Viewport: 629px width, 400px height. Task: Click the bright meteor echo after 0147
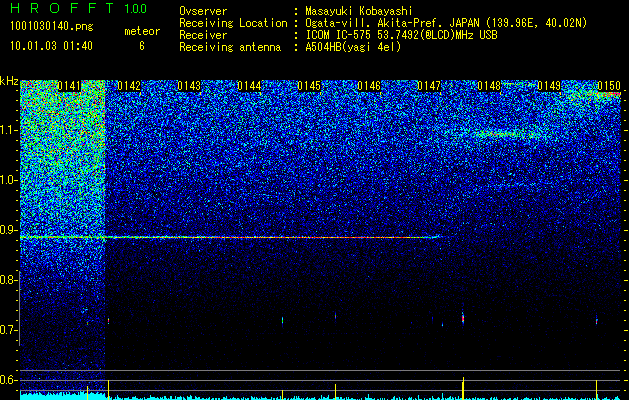click(x=463, y=317)
